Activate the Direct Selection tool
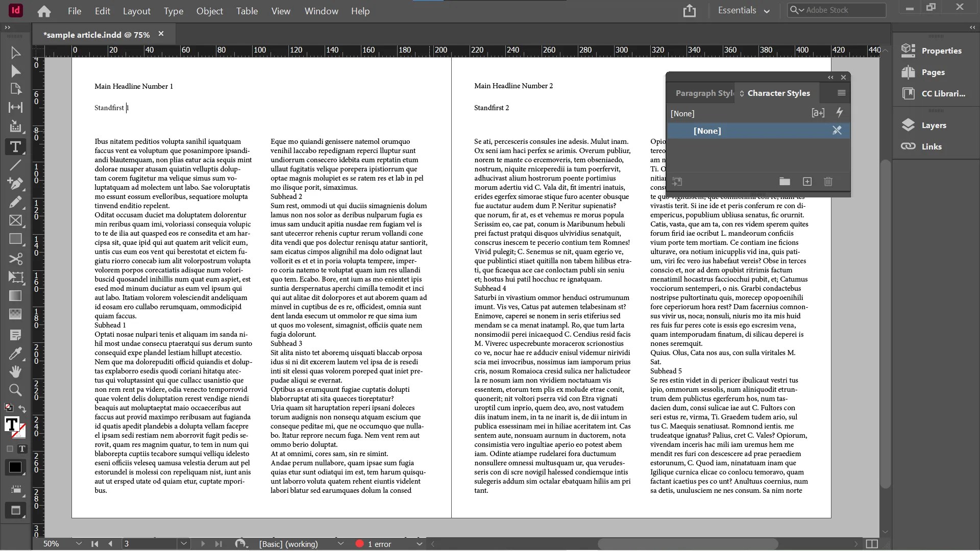 15,71
